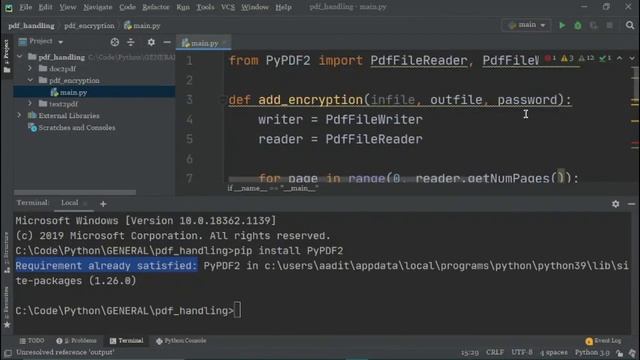Screen dimensions: 640x360
Task: Open the Favorites star side panel
Action: click(x=7, y=306)
